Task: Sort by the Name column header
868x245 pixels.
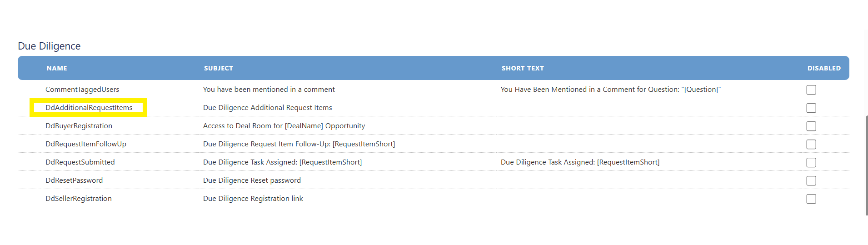Action: click(57, 68)
